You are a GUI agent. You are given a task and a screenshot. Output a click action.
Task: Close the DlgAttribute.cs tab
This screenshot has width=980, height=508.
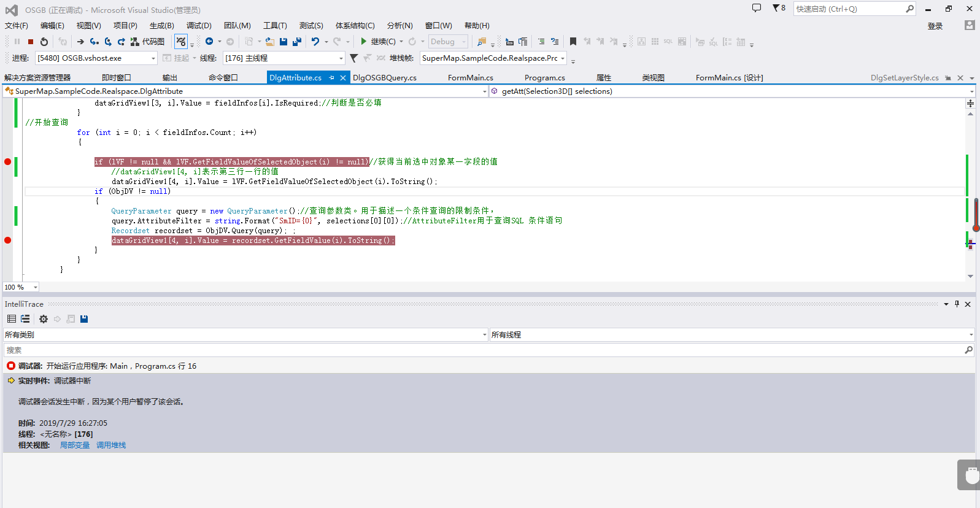point(343,78)
